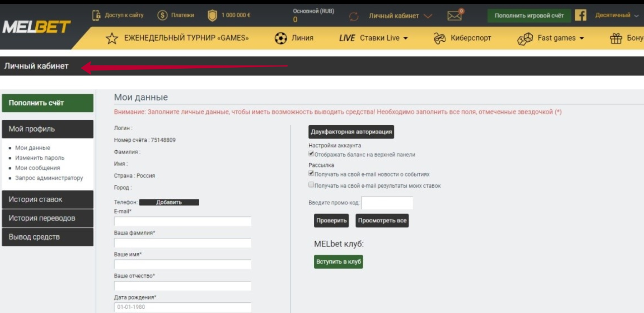The image size is (644, 313).
Task: Open the Десятичный odds format dropdown
Action: 617,15
